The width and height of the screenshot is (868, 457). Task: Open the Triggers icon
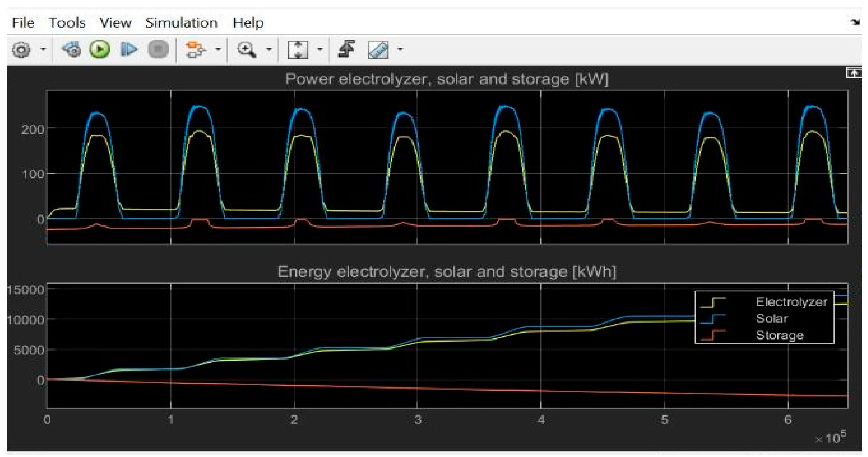click(x=346, y=49)
